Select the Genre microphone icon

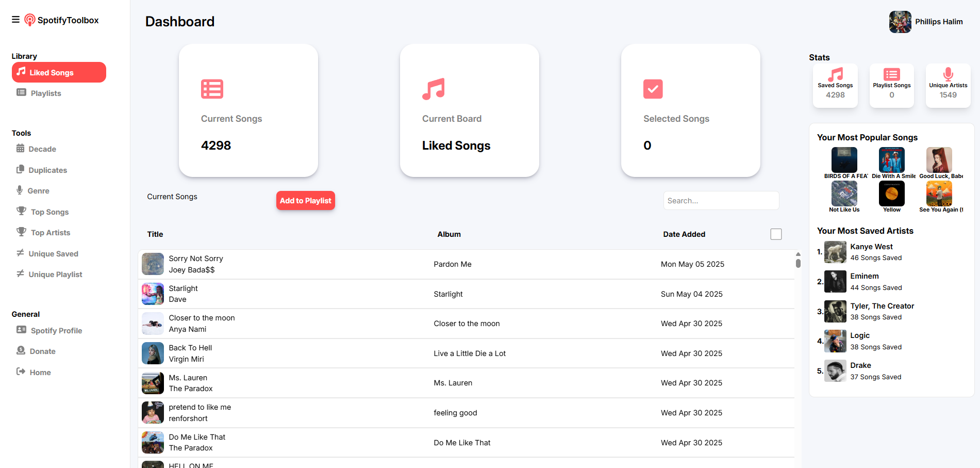click(20, 190)
